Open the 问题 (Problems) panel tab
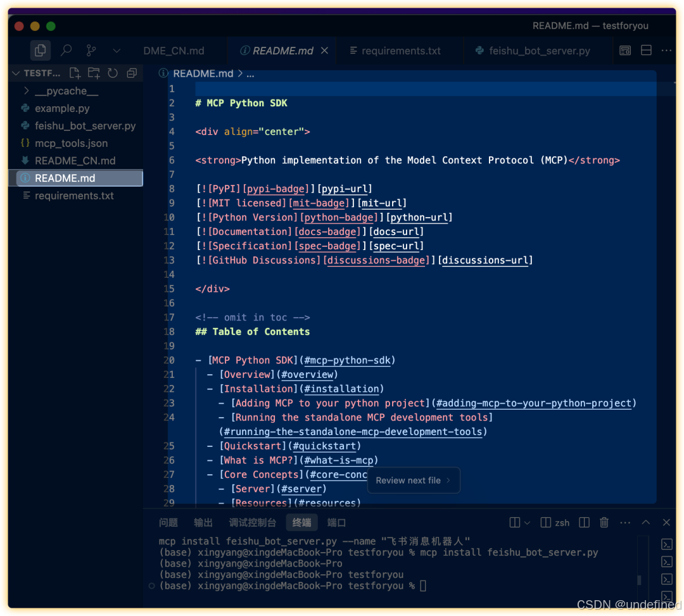Screen dimensions: 684x616 (168, 522)
